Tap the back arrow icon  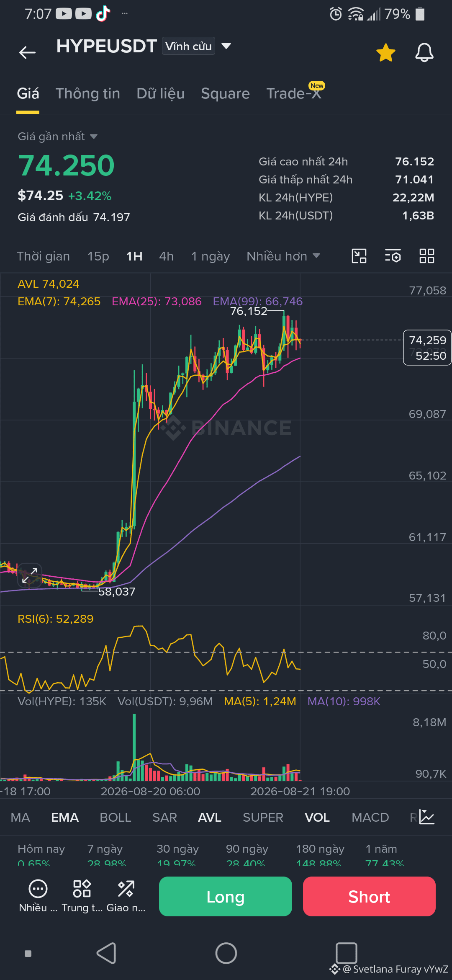point(28,52)
